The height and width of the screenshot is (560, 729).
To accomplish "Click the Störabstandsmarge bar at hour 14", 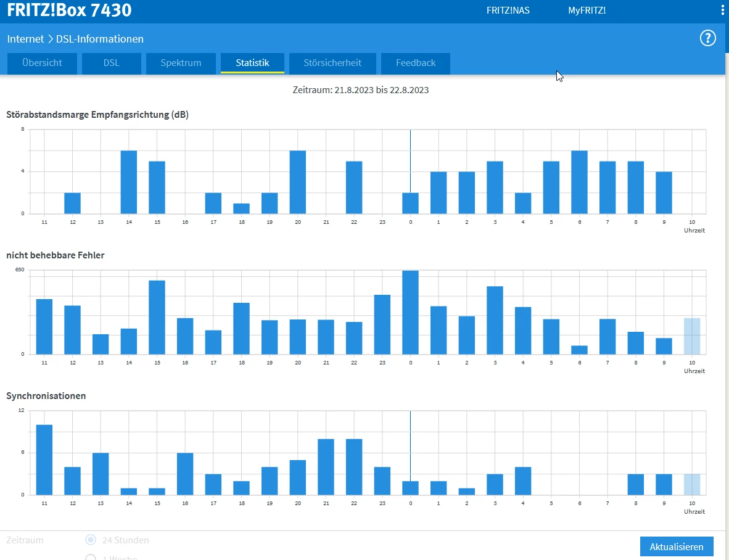I will (x=129, y=182).
